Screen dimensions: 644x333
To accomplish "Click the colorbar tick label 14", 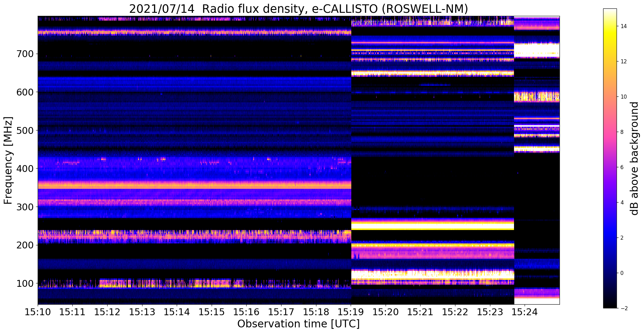I will click(x=624, y=27).
